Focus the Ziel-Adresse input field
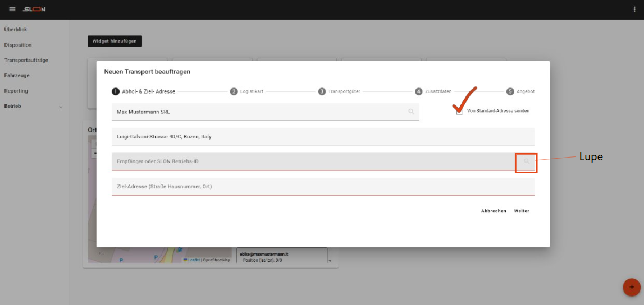 323,186
